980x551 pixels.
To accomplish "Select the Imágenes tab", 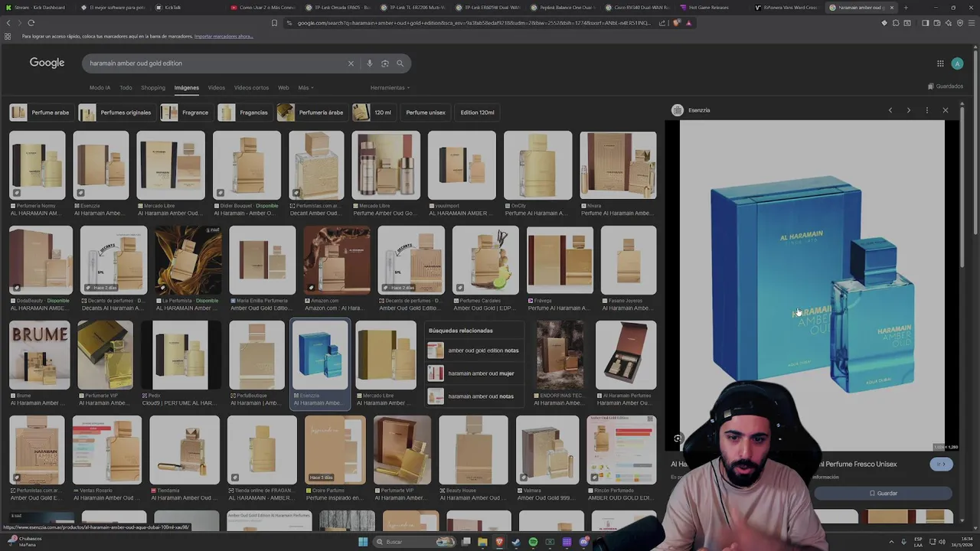I will click(186, 88).
